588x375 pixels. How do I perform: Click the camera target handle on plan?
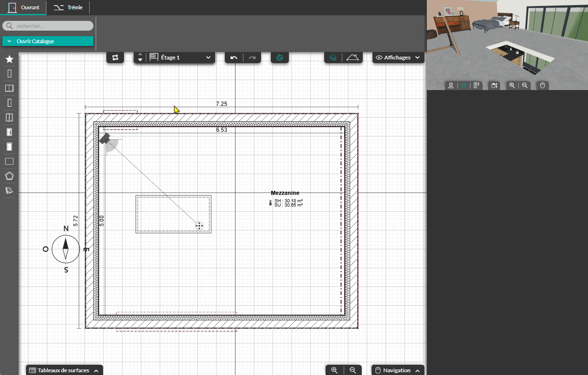tap(199, 226)
